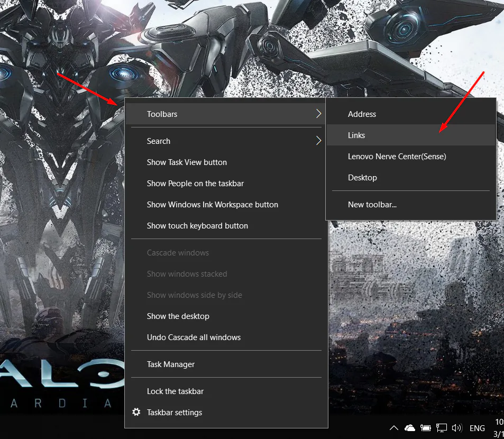Show hidden tray icons chevron
This screenshot has width=504, height=439.
[394, 428]
